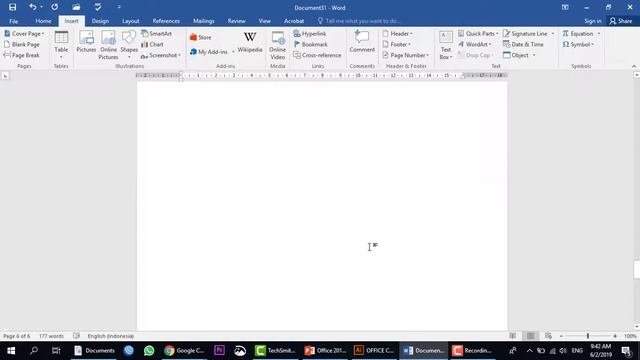Click Sign in link

click(593, 21)
